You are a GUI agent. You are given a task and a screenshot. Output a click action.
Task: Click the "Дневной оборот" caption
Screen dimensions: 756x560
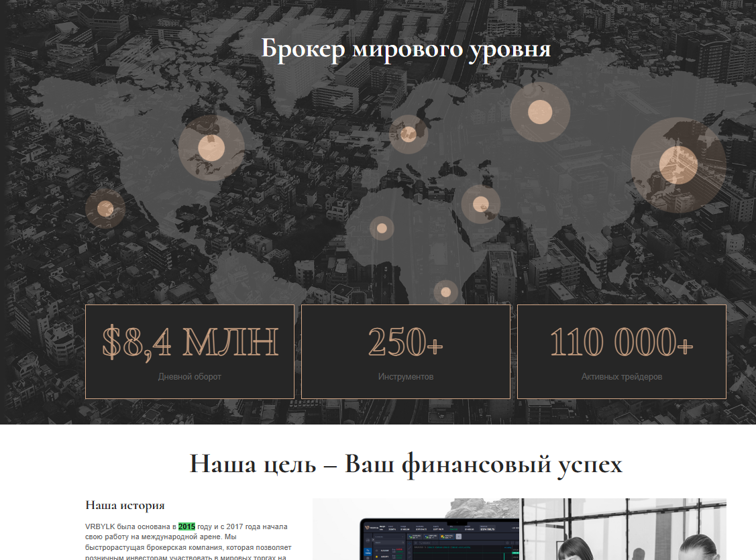pyautogui.click(x=188, y=377)
